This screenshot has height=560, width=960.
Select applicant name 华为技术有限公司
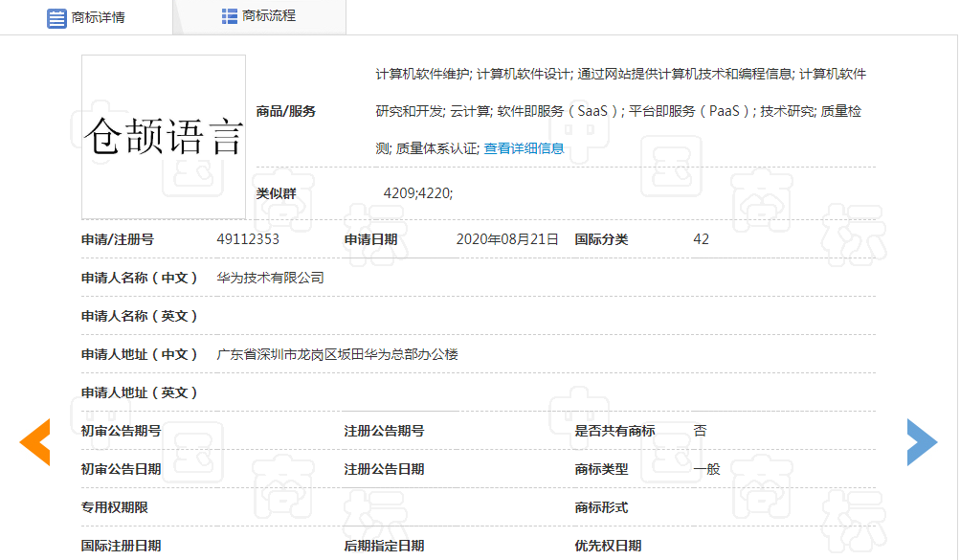click(270, 278)
